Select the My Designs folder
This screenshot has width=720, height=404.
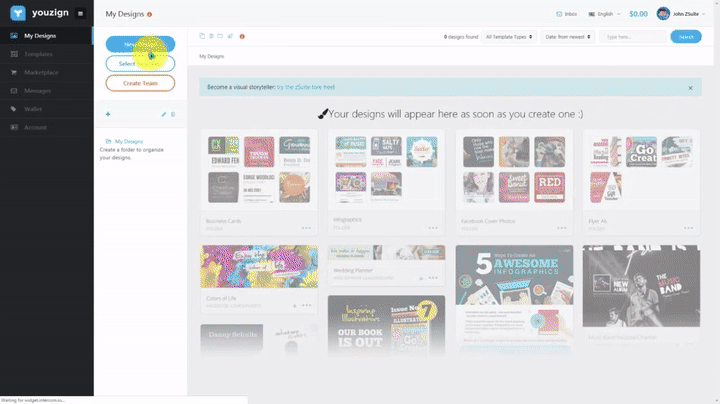[x=128, y=142]
